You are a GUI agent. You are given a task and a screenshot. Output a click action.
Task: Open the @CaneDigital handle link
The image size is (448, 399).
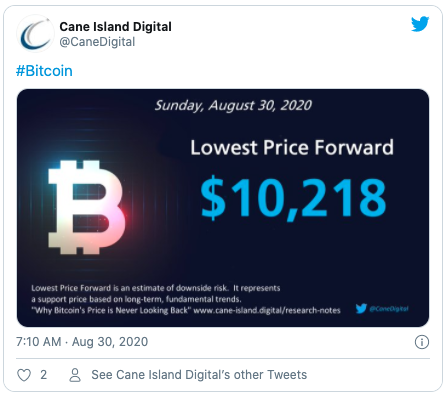pos(97,42)
